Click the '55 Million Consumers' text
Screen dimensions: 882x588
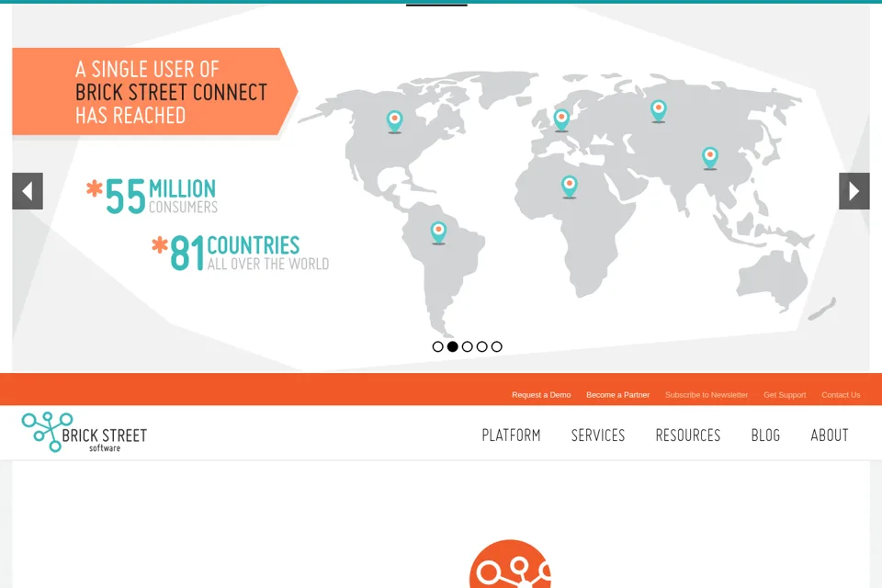pos(152,197)
